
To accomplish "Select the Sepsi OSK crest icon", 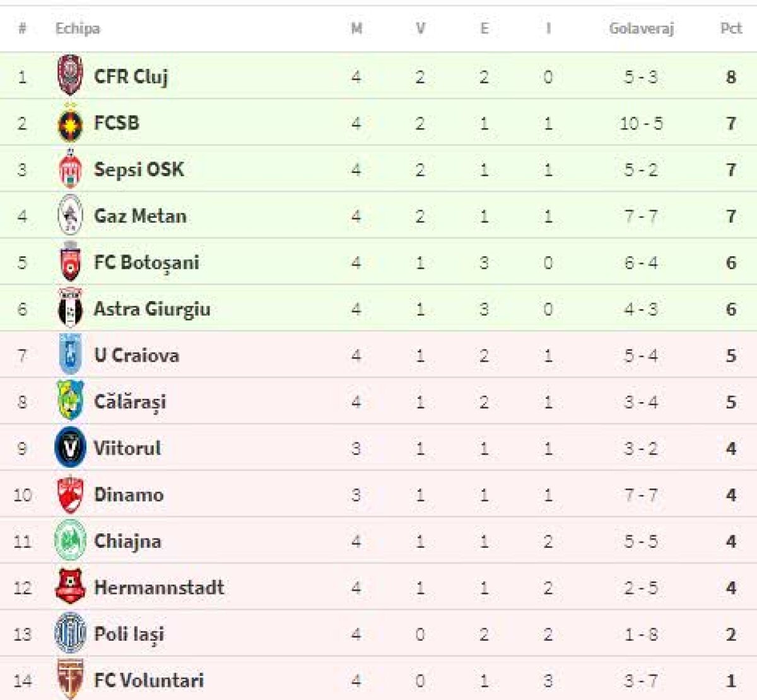I will click(70, 169).
